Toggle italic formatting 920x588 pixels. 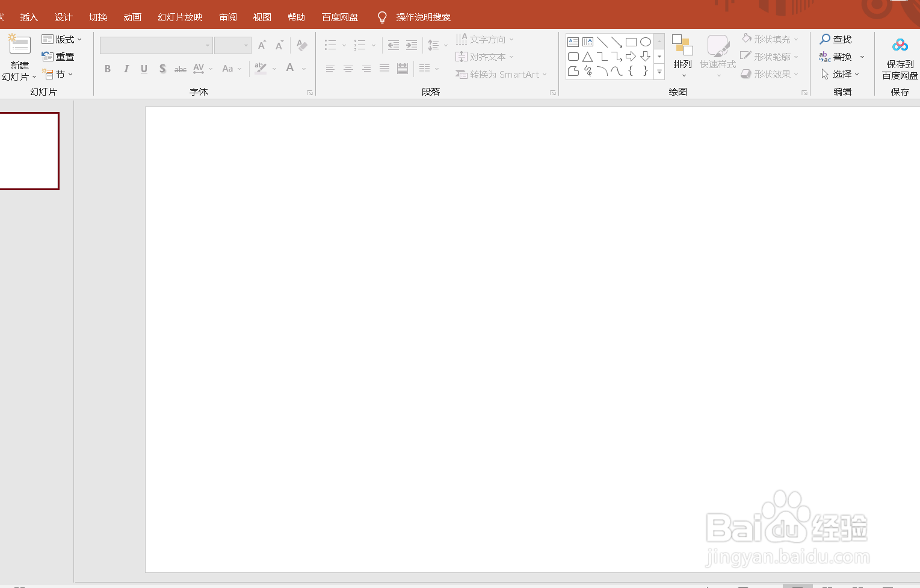click(x=126, y=69)
